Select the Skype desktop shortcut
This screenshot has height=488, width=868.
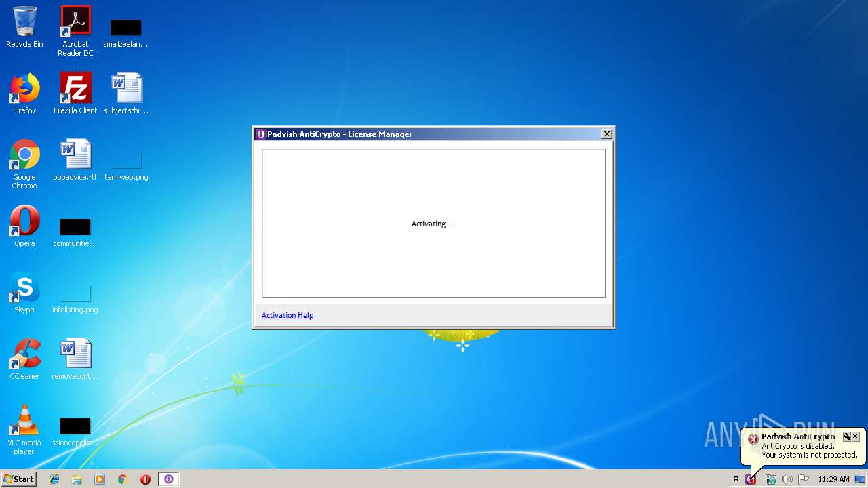[24, 293]
